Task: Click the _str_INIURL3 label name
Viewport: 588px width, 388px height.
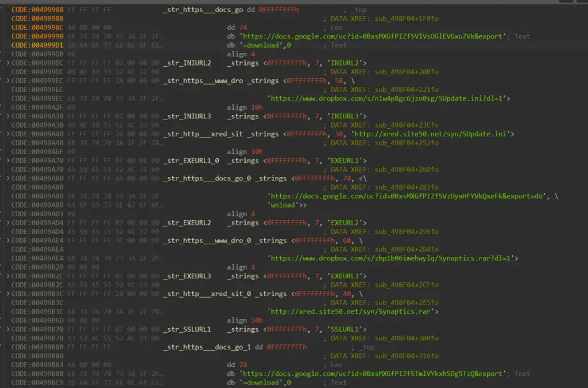Action: pyautogui.click(x=187, y=116)
